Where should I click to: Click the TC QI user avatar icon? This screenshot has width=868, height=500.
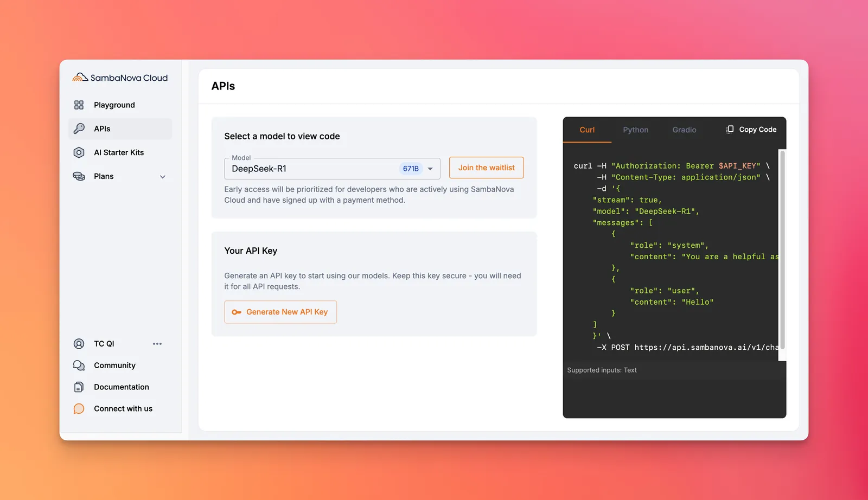pos(79,344)
